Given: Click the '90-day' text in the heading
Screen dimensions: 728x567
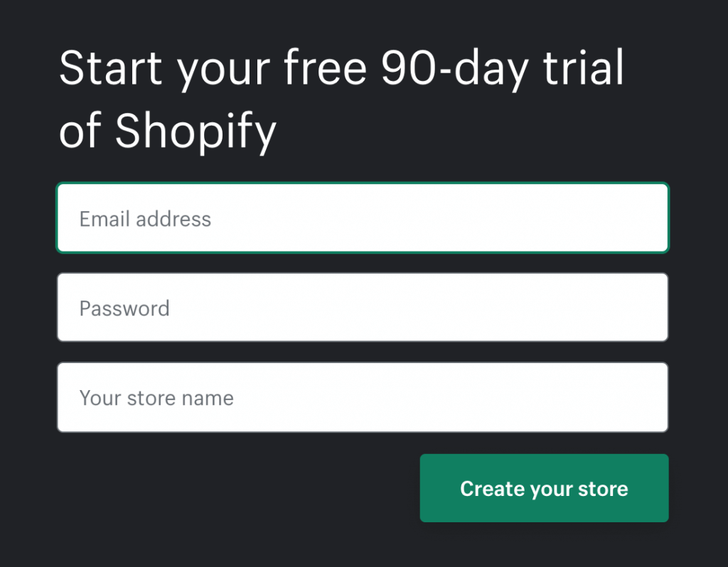Looking at the screenshot, I should click(456, 69).
